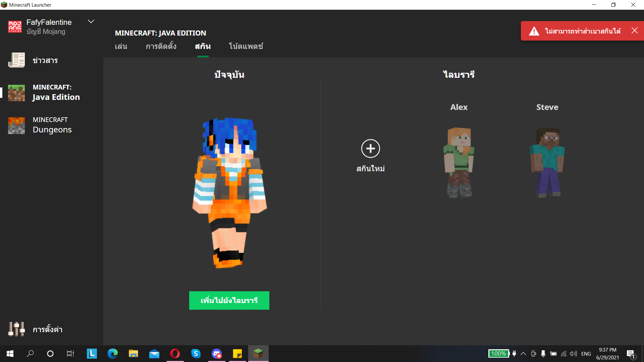Go to the โน้ตแพตช์ patch notes tab

[246, 46]
